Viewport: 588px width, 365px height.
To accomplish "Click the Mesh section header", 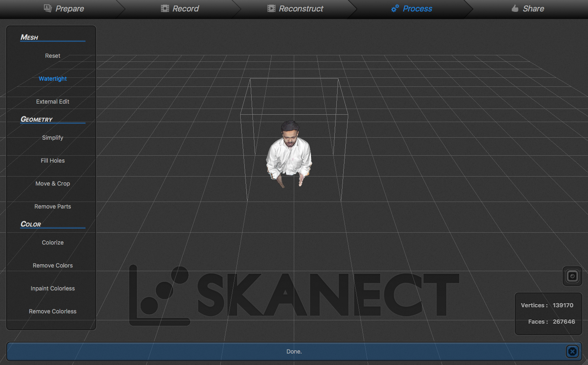I will click(29, 37).
